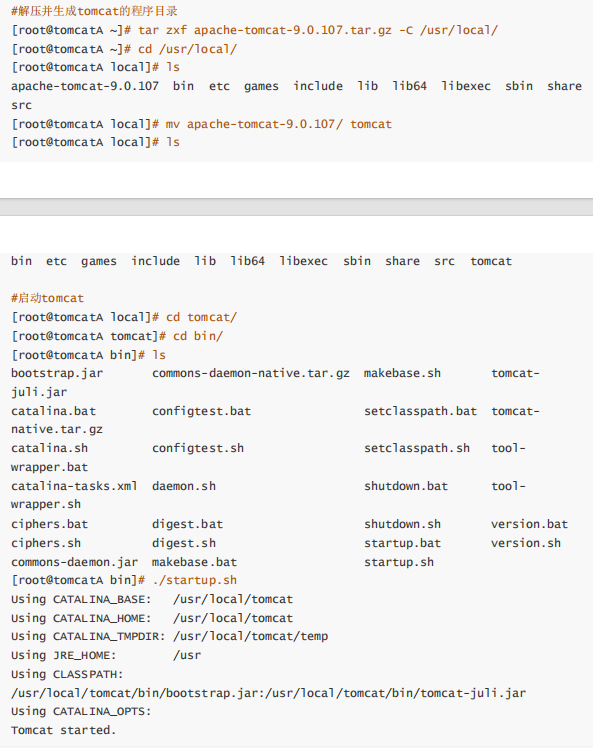Click 'apache-tomcat-9.0.107' in the first ls output
Viewport: 593px width, 749px height.
coord(85,86)
